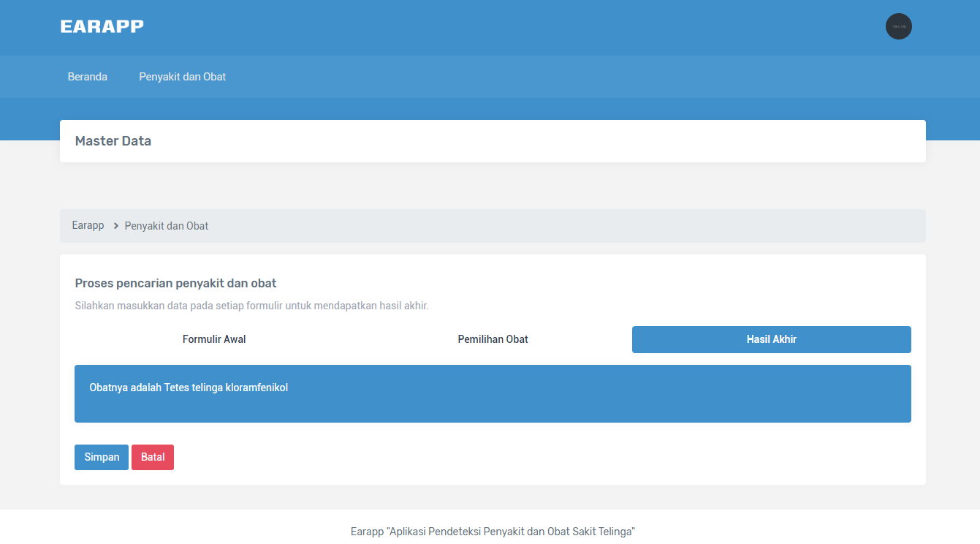Open Penyakit dan Obat navigation menu
The width and height of the screenshot is (980, 544).
[x=182, y=77]
